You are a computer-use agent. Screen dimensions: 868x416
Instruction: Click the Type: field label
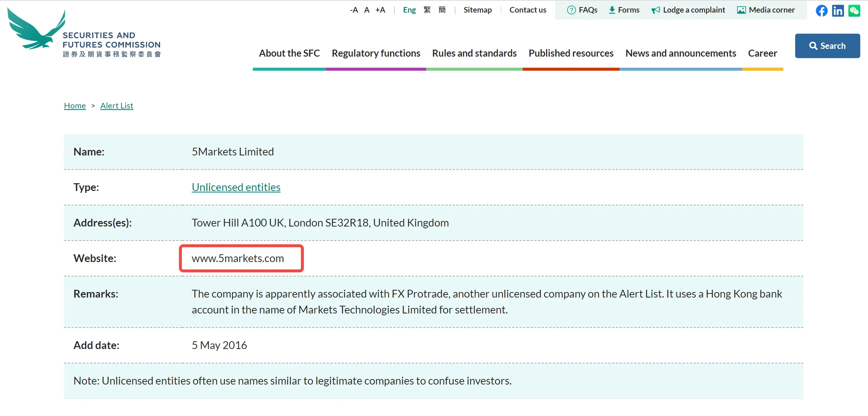coord(86,187)
